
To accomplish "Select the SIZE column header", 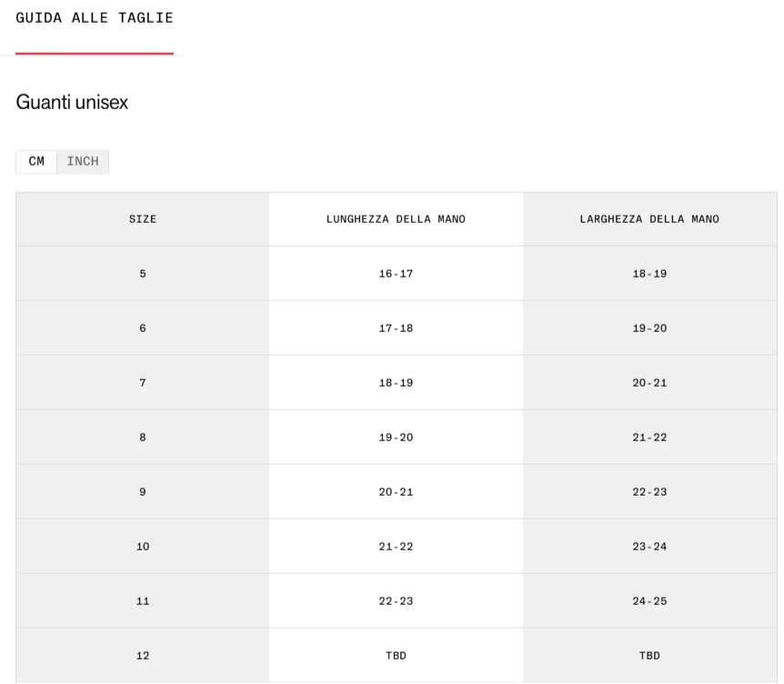I will click(x=143, y=219).
